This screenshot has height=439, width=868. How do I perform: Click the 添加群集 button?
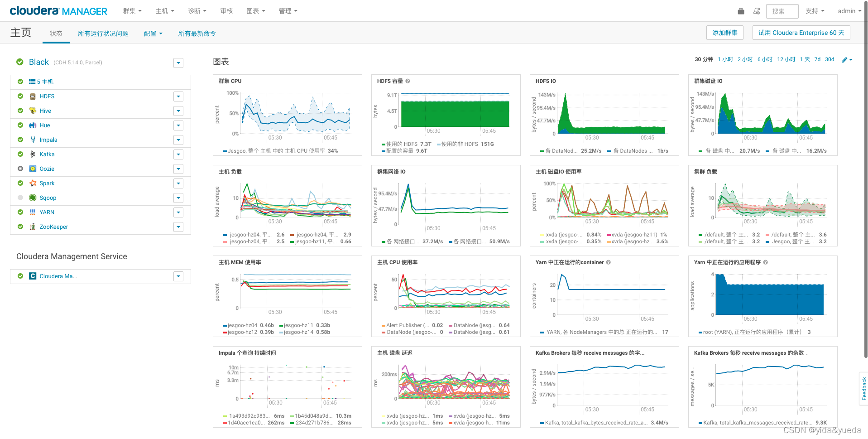coord(725,33)
